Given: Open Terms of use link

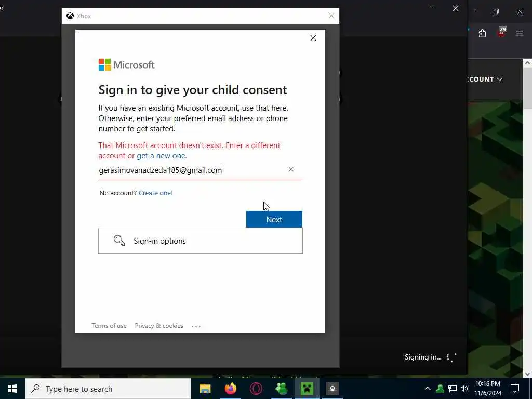Looking at the screenshot, I should click(109, 326).
